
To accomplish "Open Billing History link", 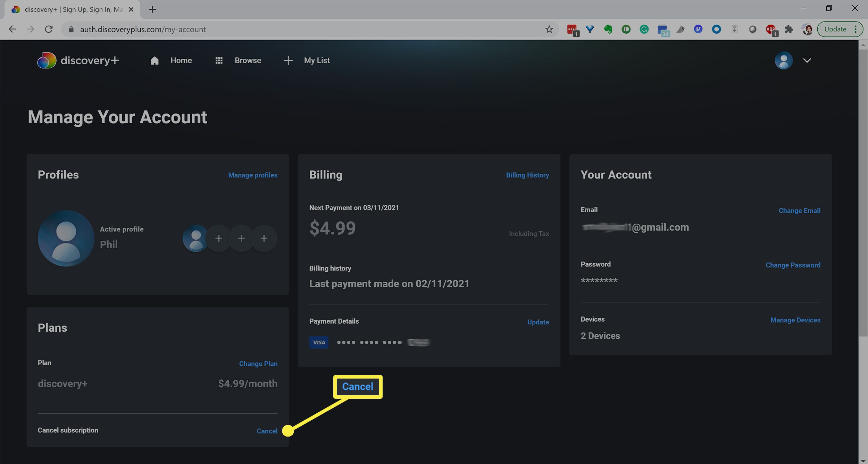I will point(527,175).
